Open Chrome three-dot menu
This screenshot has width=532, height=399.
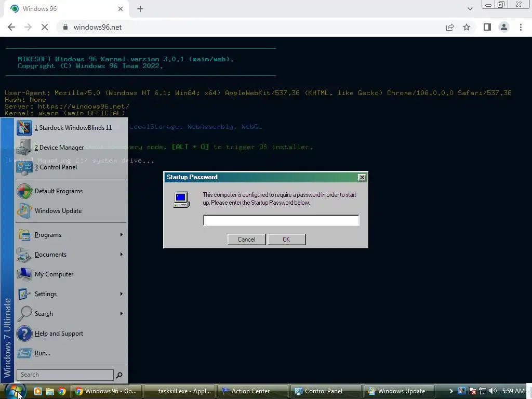pos(521,27)
